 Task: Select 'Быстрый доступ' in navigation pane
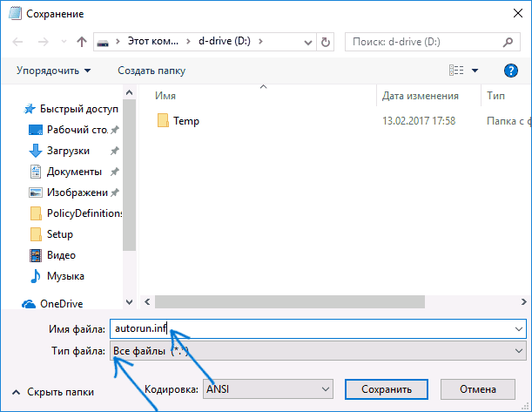point(79,109)
